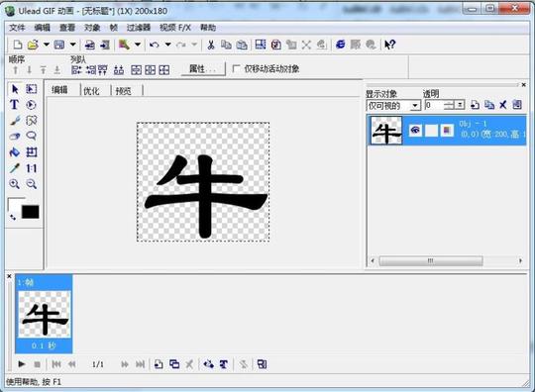
Task: Click the Zoom in magnifier tool
Action: [x=14, y=184]
